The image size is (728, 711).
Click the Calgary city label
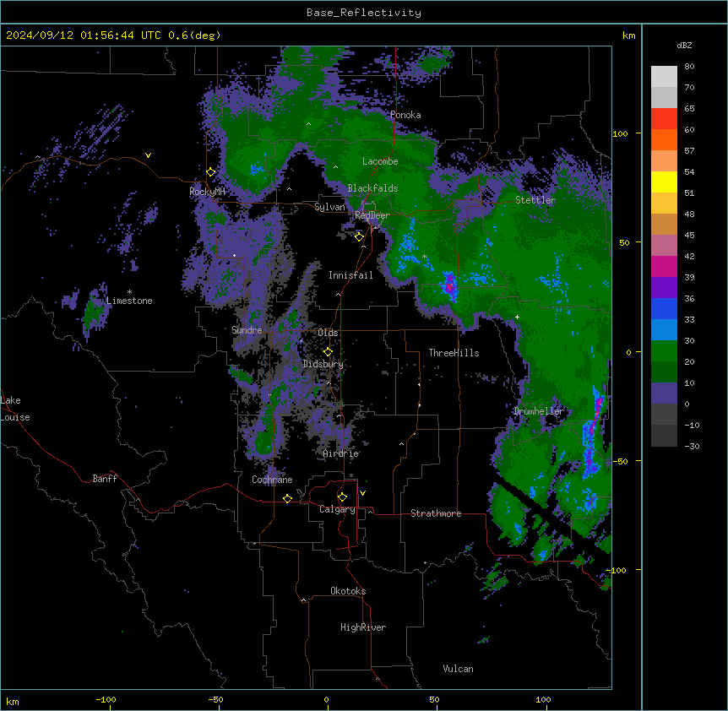click(337, 509)
